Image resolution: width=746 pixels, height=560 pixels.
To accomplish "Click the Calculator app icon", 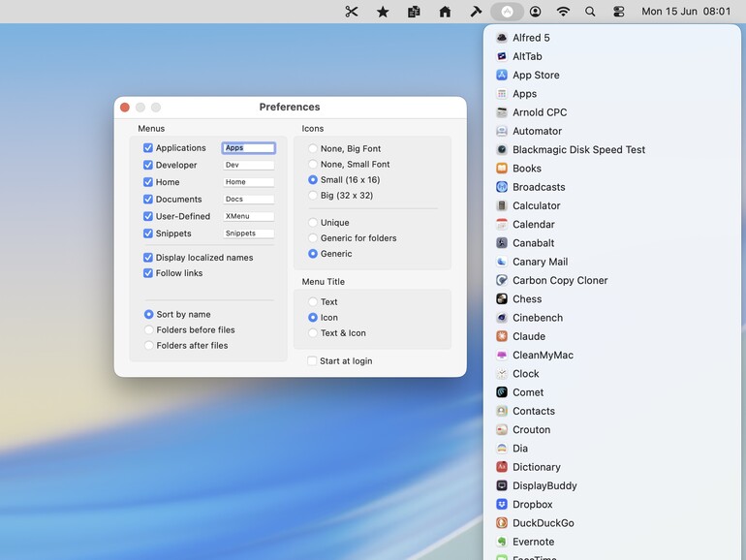I will point(502,205).
